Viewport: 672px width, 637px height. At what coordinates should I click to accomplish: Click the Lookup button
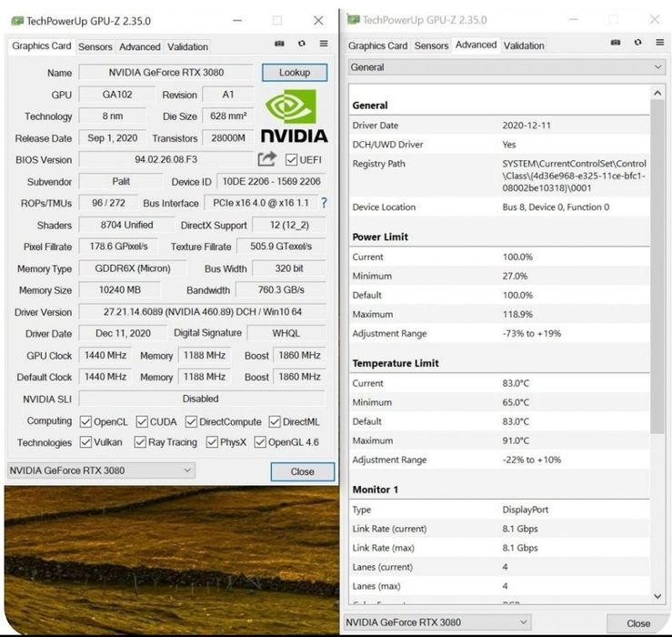295,73
